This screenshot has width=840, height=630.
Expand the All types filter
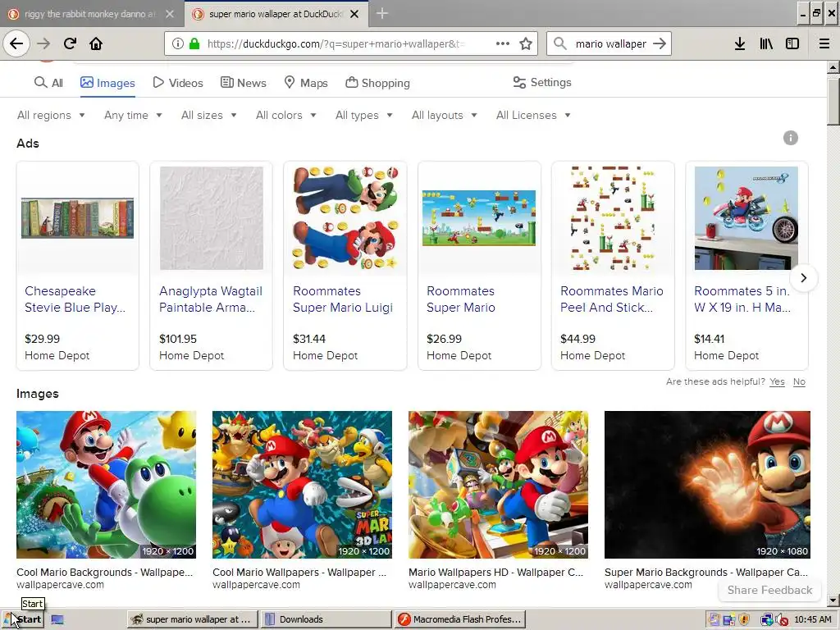click(364, 115)
